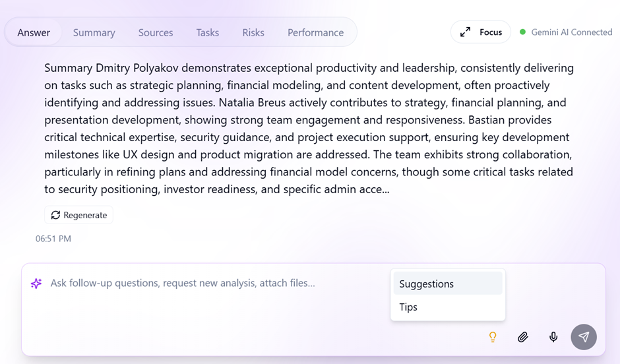Activate the microphone voice input
Image resolution: width=620 pixels, height=364 pixels.
point(553,337)
